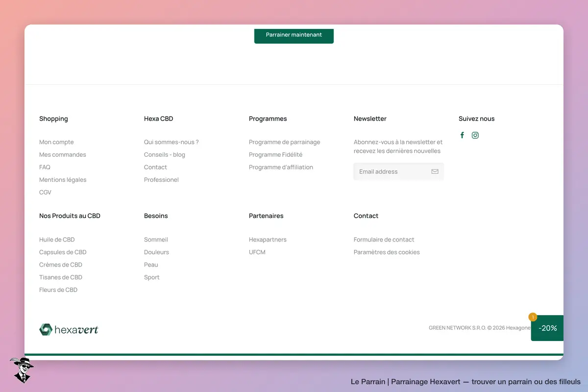Open Mes commandes link

coord(63,155)
